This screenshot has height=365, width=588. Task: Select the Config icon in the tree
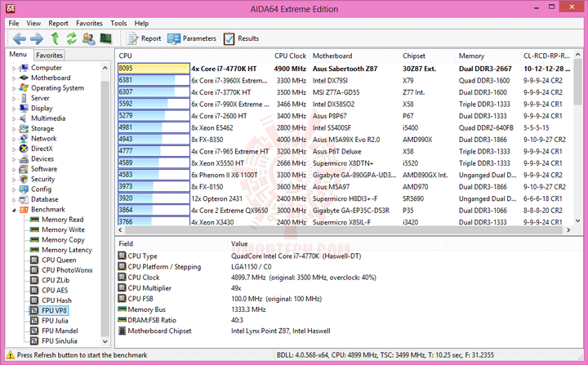tap(24, 189)
